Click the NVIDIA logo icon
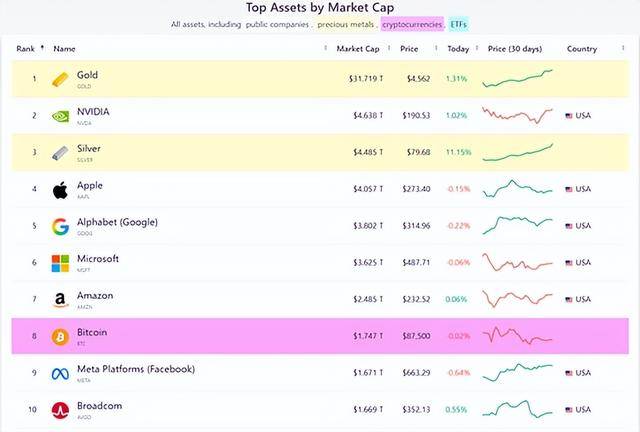The image size is (640, 432). click(x=60, y=116)
